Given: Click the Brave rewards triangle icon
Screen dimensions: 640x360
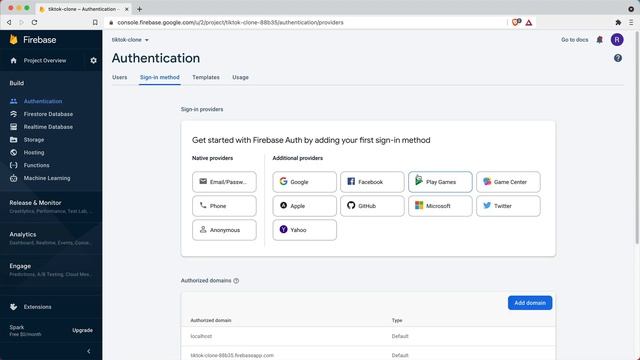Looking at the screenshot, I should [x=529, y=22].
